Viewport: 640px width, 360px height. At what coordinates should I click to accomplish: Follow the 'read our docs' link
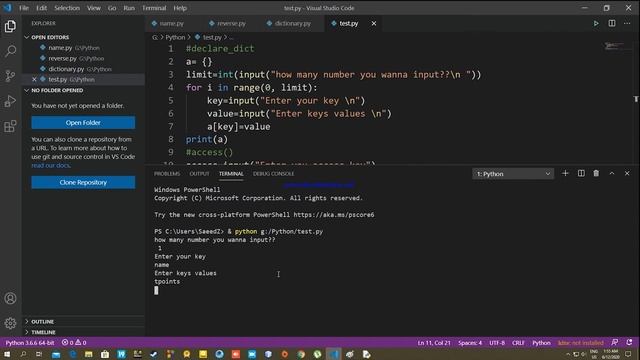[51, 165]
